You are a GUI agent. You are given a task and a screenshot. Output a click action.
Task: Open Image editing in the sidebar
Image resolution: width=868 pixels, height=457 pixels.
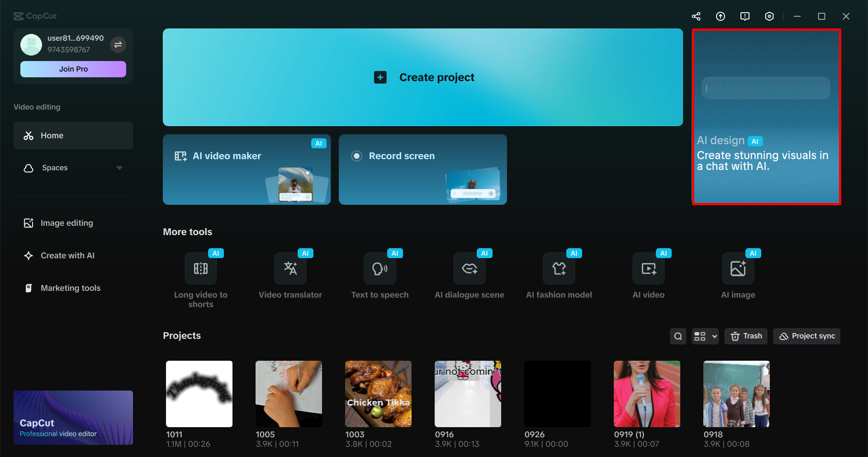73,223
